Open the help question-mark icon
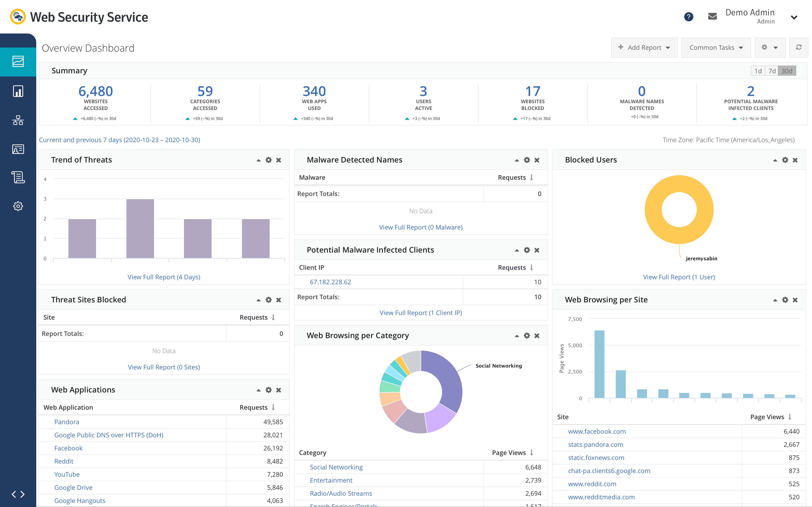Viewport: 812px width, 507px height. [x=689, y=17]
